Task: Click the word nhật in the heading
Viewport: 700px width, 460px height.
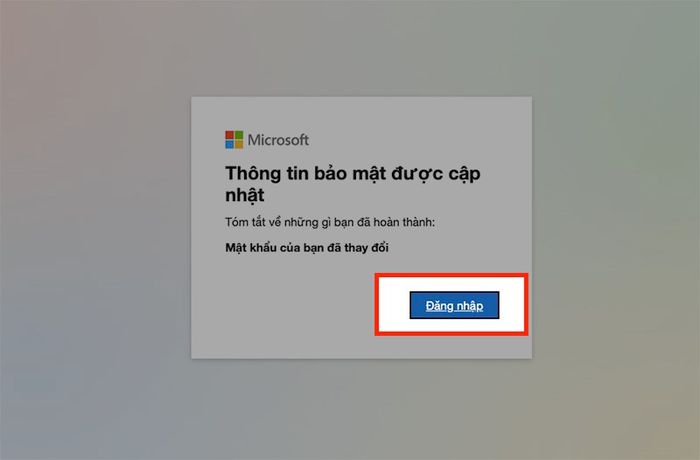Action: (x=245, y=195)
